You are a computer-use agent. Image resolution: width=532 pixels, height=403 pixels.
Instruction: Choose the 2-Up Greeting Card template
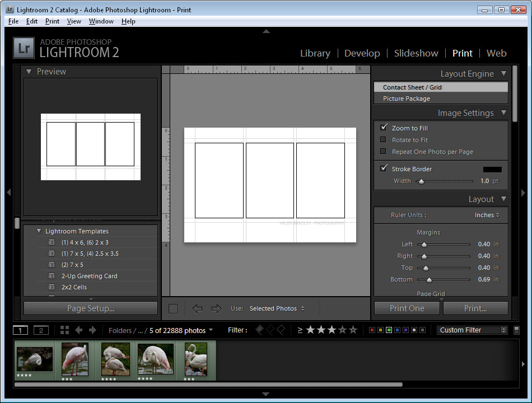pos(89,276)
